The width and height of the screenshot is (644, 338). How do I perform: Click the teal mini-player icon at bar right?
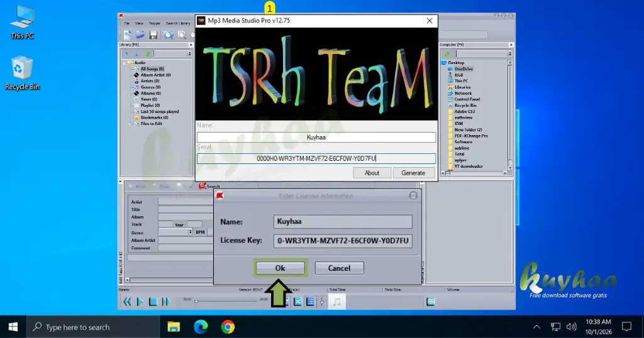coord(430,302)
